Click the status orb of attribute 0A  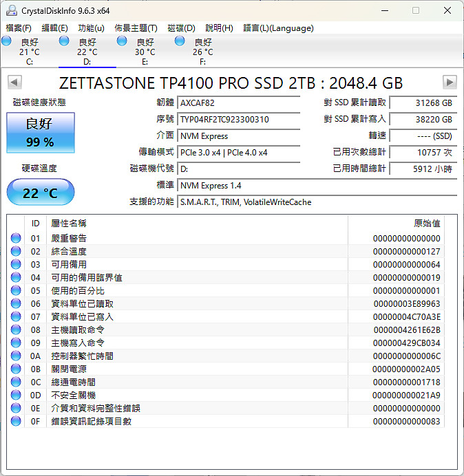tap(16, 356)
